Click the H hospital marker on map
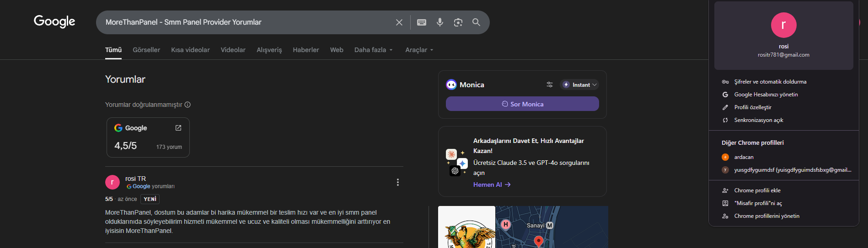The height and width of the screenshot is (248, 868). tap(506, 224)
